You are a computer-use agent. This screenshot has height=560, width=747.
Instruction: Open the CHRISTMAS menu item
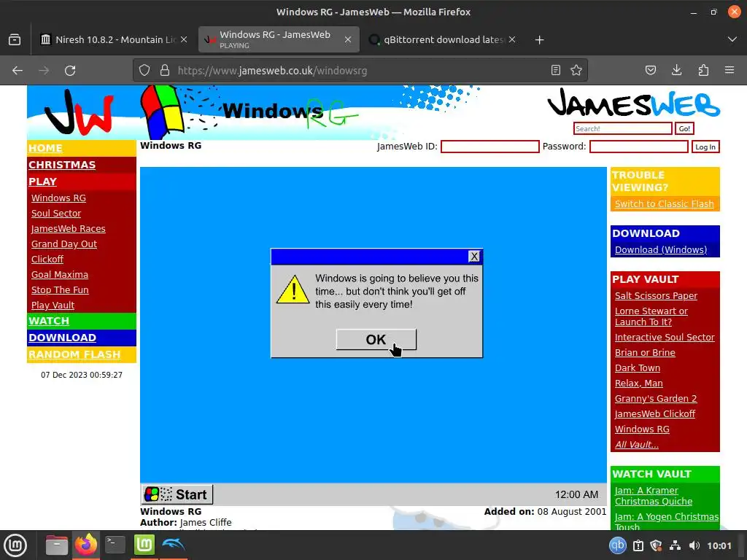point(62,165)
